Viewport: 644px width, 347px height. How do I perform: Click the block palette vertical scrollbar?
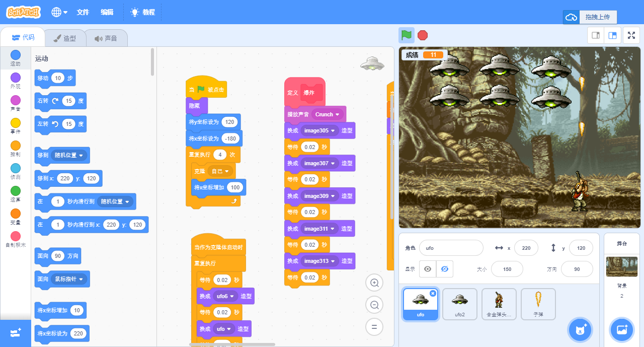(x=152, y=61)
